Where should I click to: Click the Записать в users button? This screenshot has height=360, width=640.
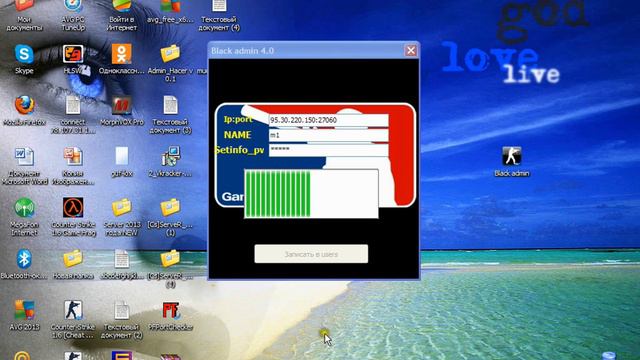(x=311, y=254)
